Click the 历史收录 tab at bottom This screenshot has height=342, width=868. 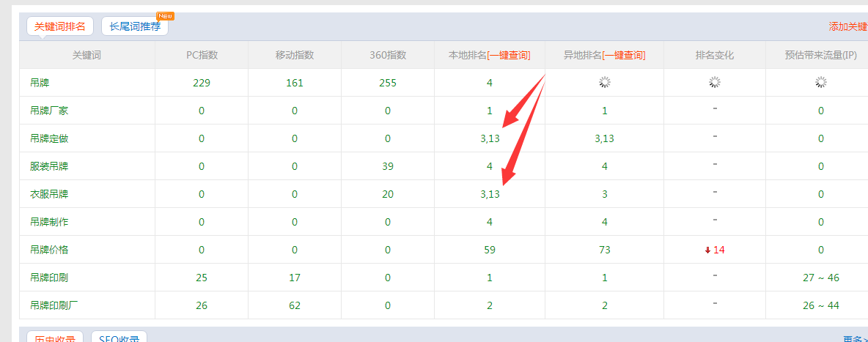click(x=55, y=338)
